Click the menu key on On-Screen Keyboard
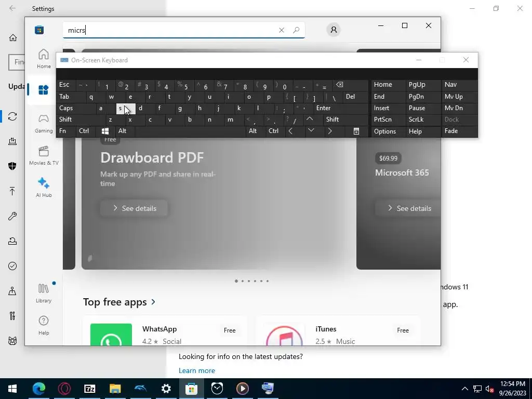Screen dimensions: 532x399 (356, 131)
